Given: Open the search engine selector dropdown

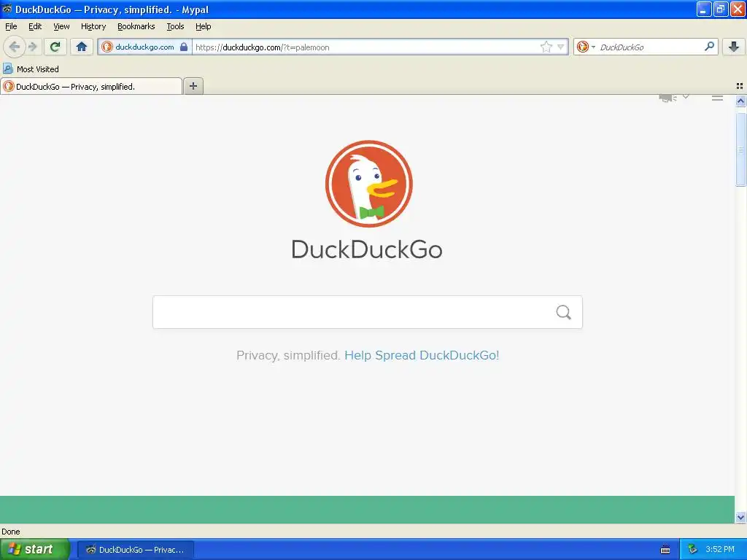Looking at the screenshot, I should point(586,47).
